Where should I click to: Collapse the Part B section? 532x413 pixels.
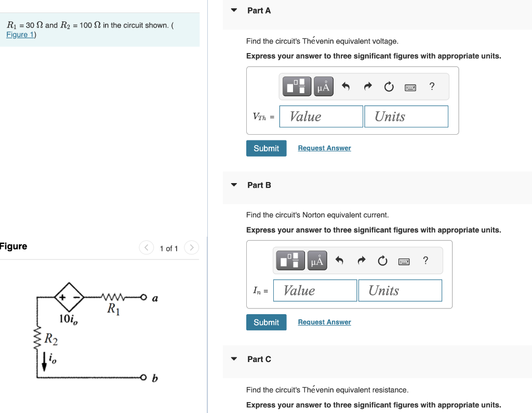point(233,185)
